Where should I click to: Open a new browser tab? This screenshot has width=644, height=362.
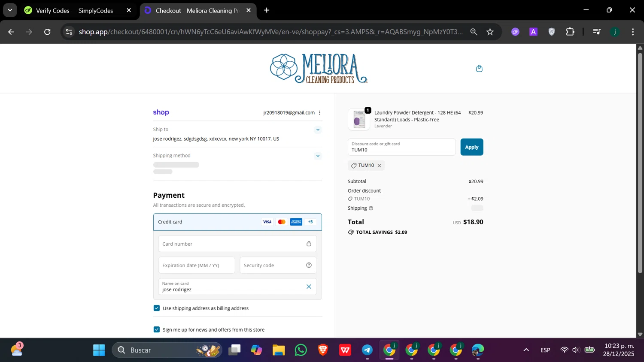point(267,10)
